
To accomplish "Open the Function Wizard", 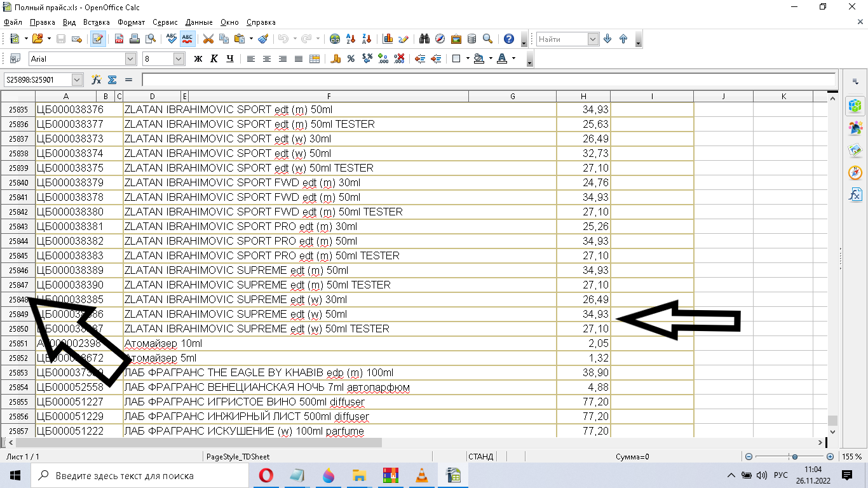I will pos(97,80).
